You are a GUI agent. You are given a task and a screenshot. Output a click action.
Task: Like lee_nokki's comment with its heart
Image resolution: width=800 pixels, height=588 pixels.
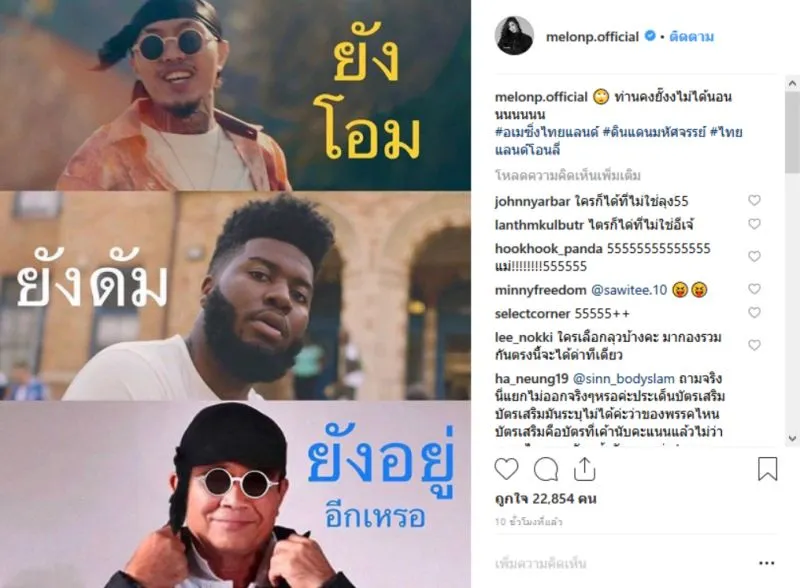coord(754,346)
